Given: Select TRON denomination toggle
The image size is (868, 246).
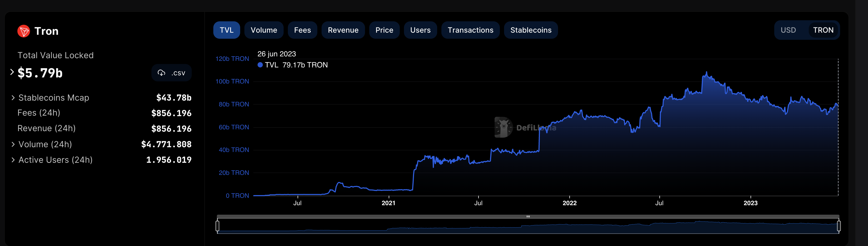Looking at the screenshot, I should click(823, 30).
